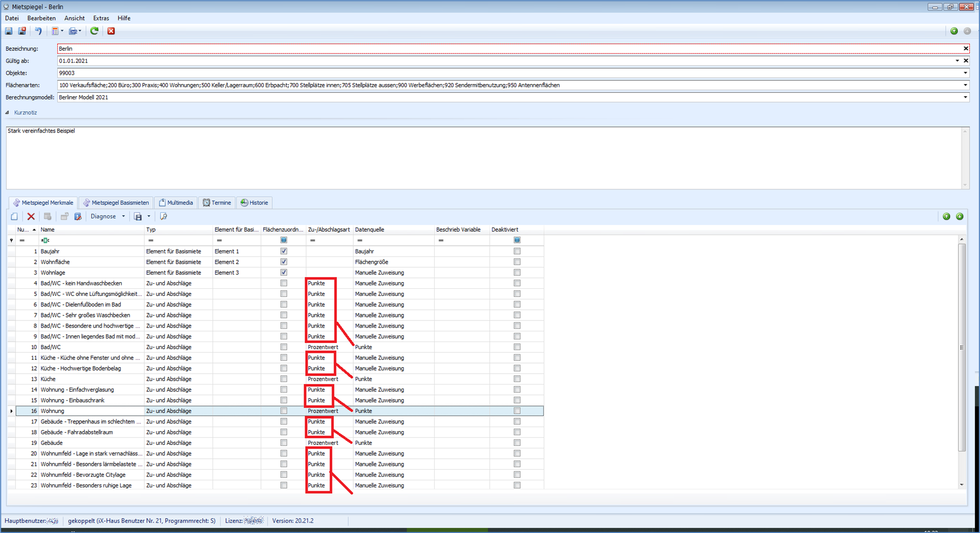Expand the Berechnungsmodell dropdown arrow
Screen dimensions: 980x533
pos(965,97)
